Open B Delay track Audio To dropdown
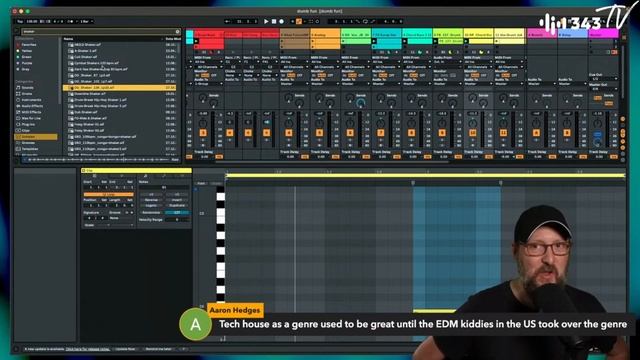The height and width of the screenshot is (360, 640). point(573,84)
